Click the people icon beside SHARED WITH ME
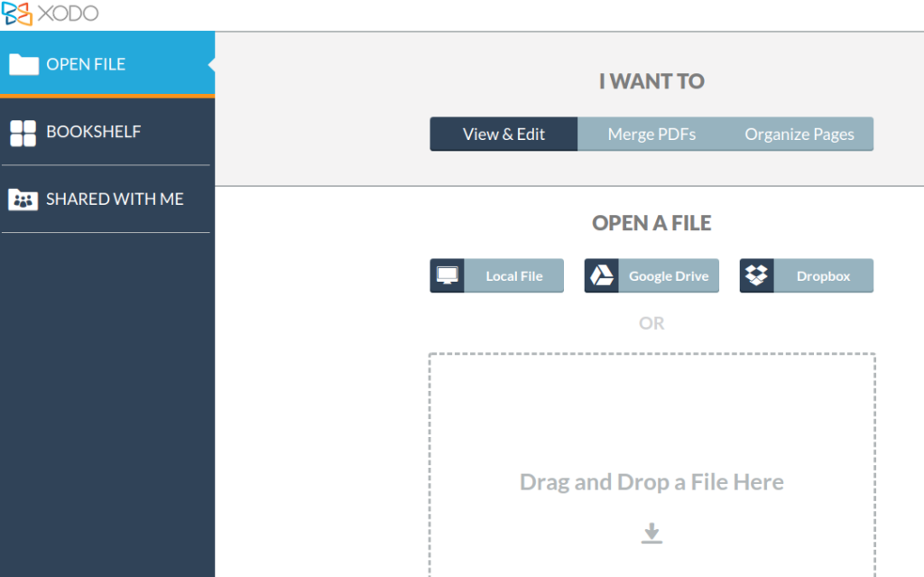 click(25, 199)
